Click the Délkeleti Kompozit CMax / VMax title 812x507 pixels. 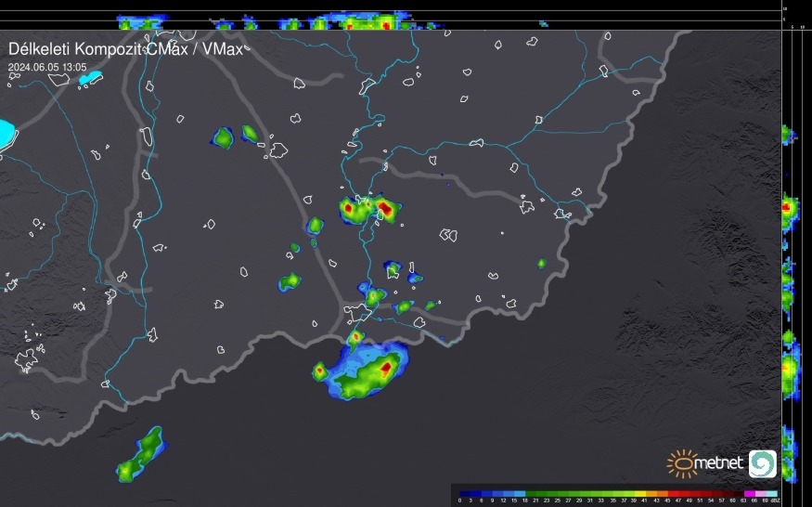pos(126,49)
